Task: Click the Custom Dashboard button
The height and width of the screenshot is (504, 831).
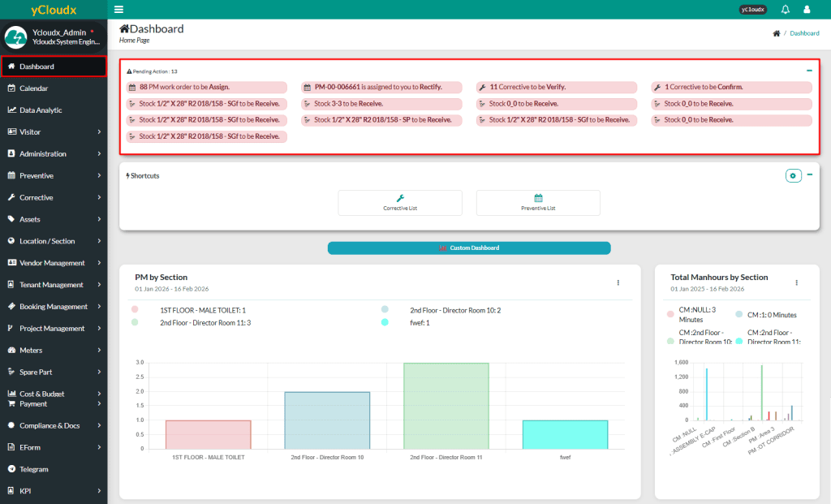Action: [469, 248]
